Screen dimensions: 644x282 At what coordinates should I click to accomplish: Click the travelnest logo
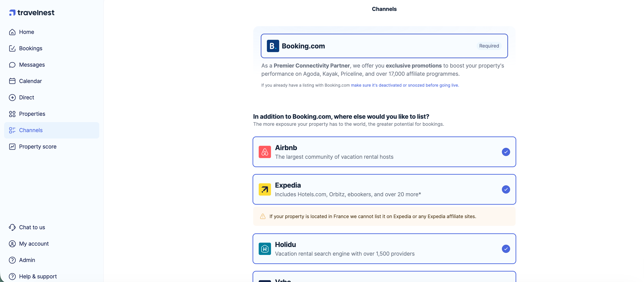coord(32,13)
